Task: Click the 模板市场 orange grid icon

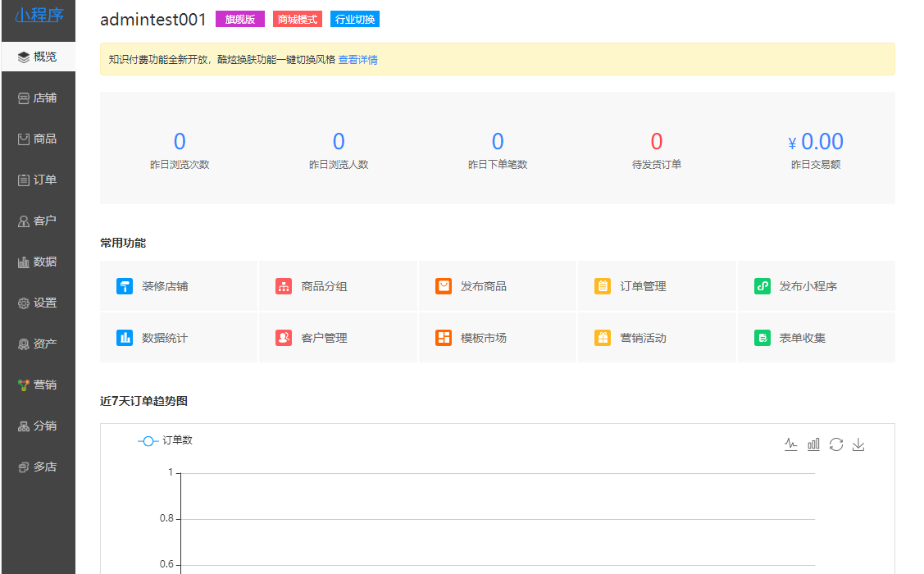Action: click(444, 337)
